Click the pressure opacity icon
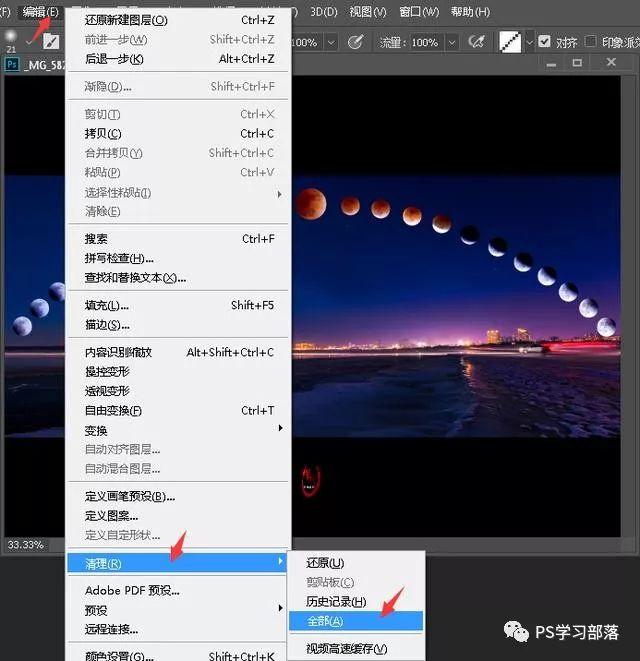The height and width of the screenshot is (661, 640). pos(355,42)
